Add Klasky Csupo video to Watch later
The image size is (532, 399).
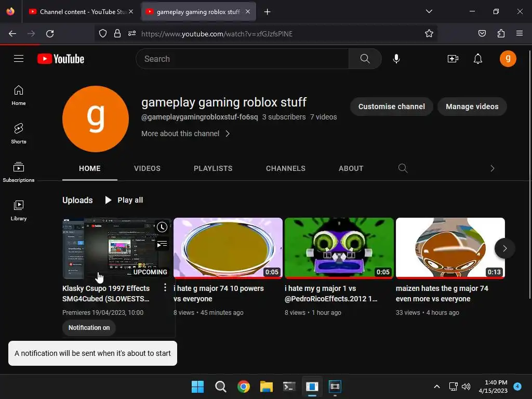(x=162, y=227)
